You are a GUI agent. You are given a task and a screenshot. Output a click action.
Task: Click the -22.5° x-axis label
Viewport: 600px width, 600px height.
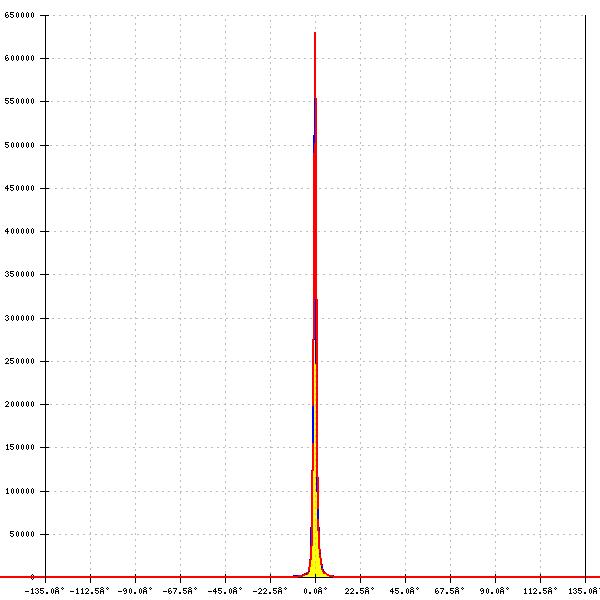click(x=270, y=591)
